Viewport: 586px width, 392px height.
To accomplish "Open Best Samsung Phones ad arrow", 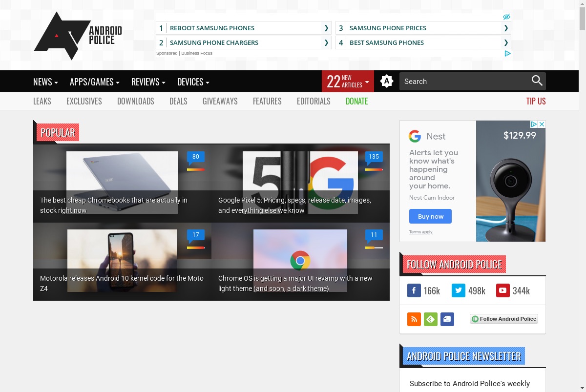I will click(506, 42).
